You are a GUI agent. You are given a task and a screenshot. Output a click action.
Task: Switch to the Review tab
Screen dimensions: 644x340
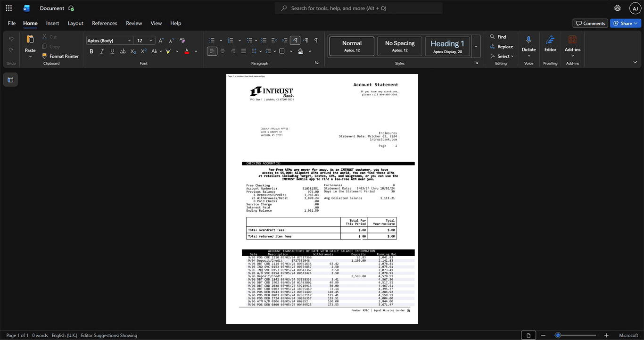(x=134, y=23)
